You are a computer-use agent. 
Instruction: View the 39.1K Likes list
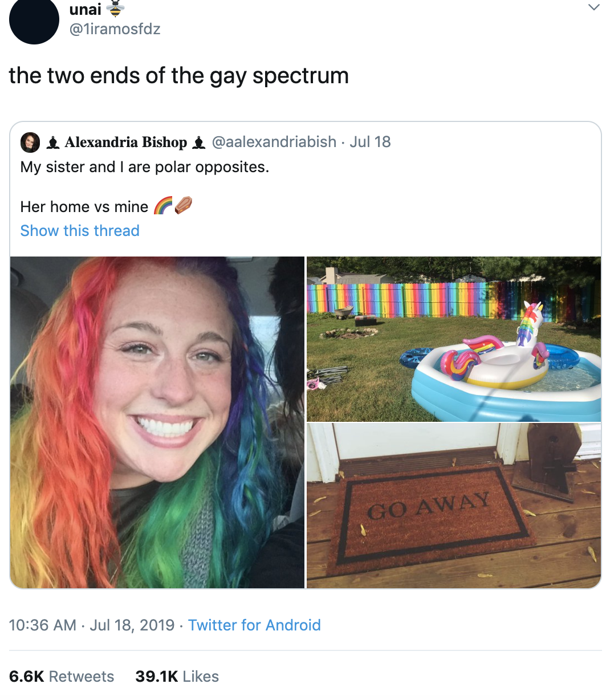pos(177,677)
